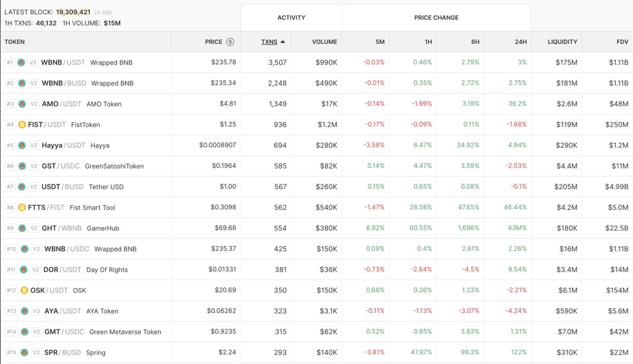
Task: Open the AMO/USDT AMO Token pair
Action: pos(316,104)
